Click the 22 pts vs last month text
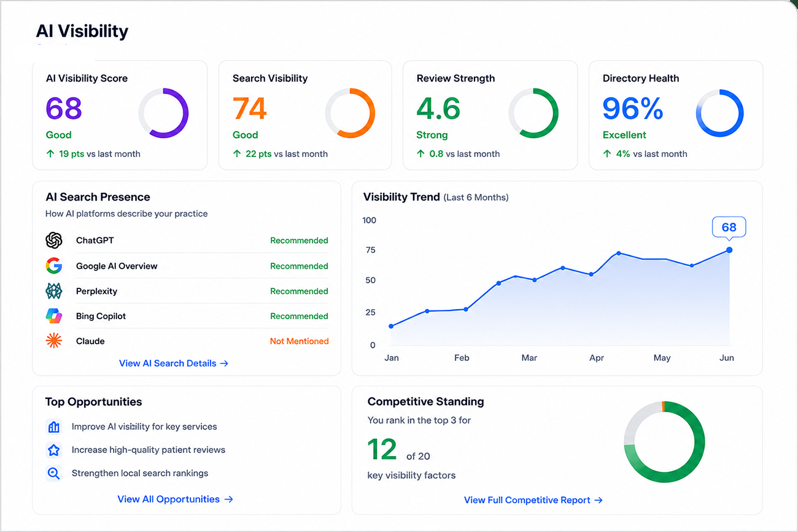 tap(287, 154)
